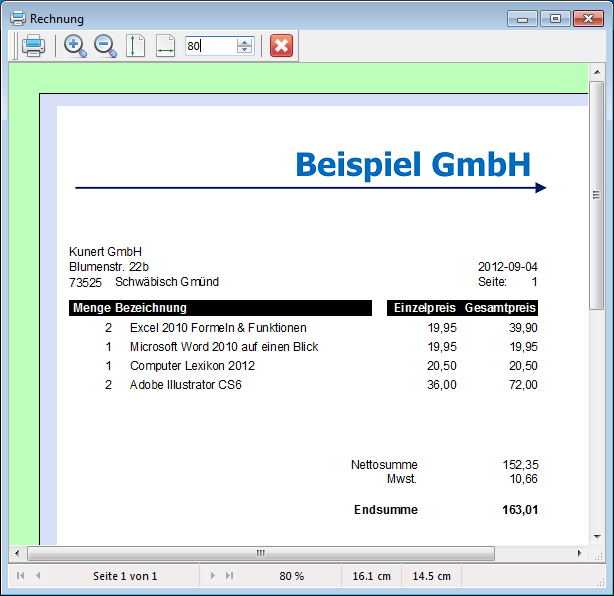Close preview with red X toolbar button
Image resolution: width=614 pixels, height=596 pixels.
click(281, 46)
